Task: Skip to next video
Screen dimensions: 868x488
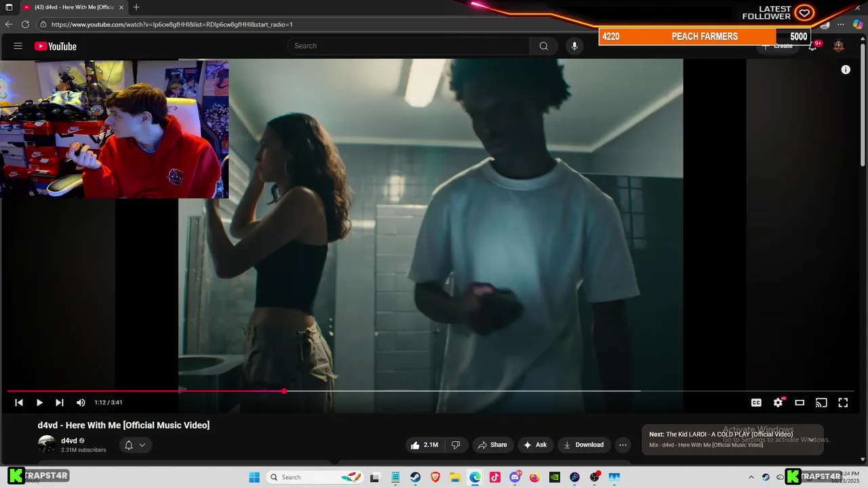Action: point(60,403)
